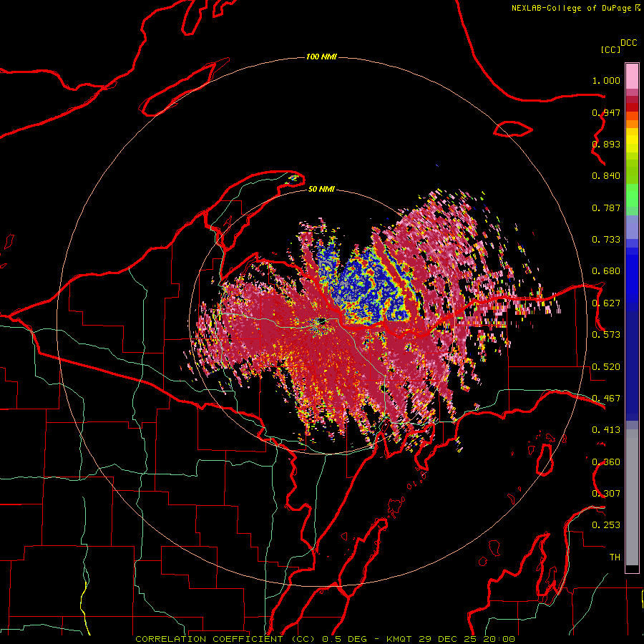This screenshot has width=644, height=644.
Task: Select the 0.787 color scale value
Action: (606, 208)
